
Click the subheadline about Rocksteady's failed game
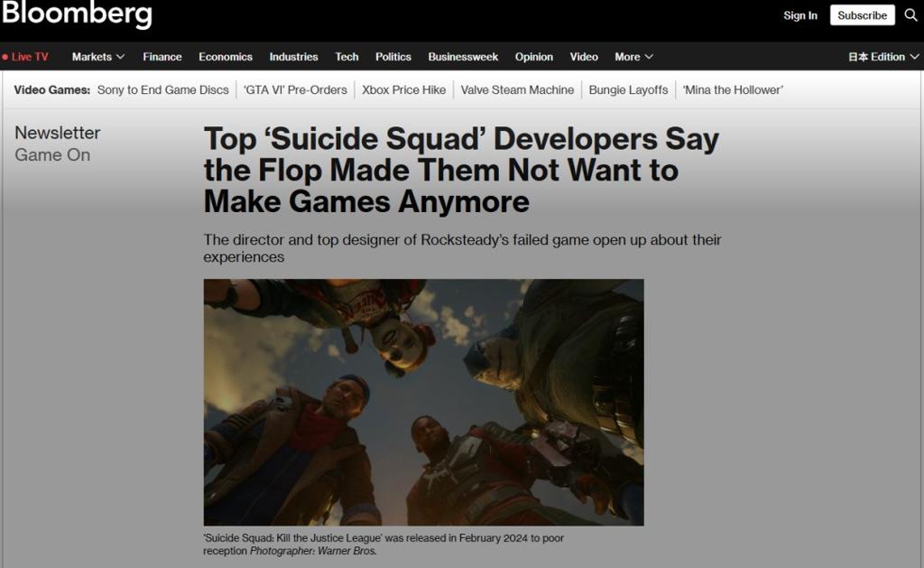pos(463,248)
